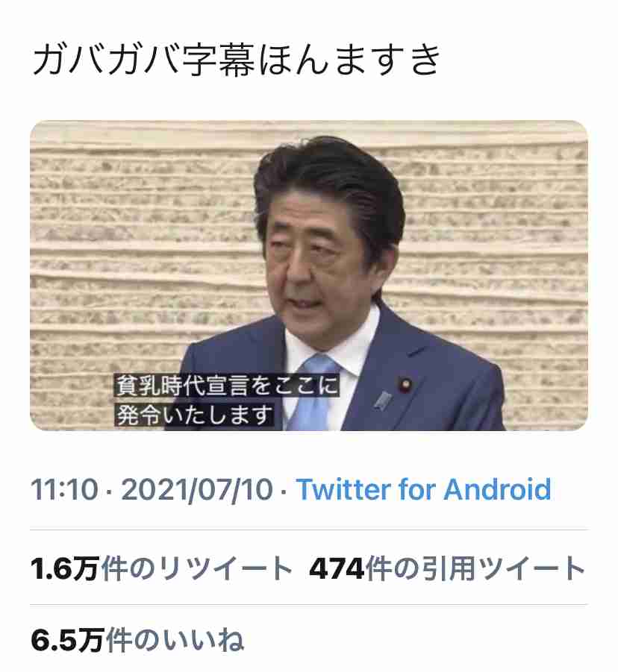This screenshot has width=618, height=672.
Task: Open the 件の引用ツイート quote tweets list
Action: click(475, 569)
